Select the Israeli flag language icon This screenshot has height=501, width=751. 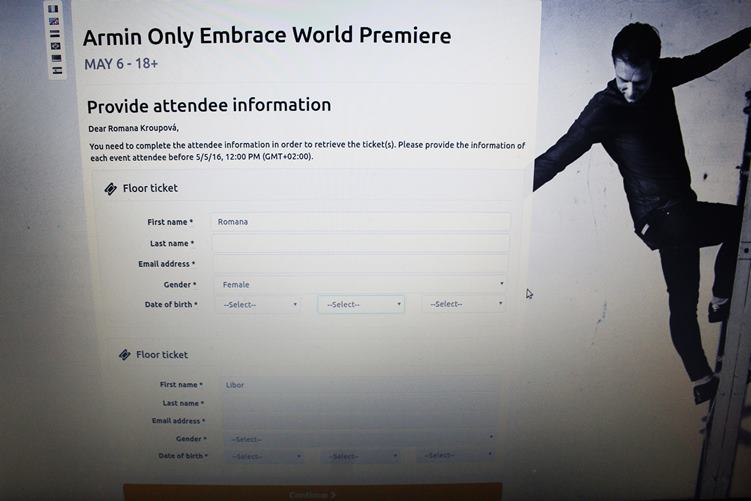point(57,70)
